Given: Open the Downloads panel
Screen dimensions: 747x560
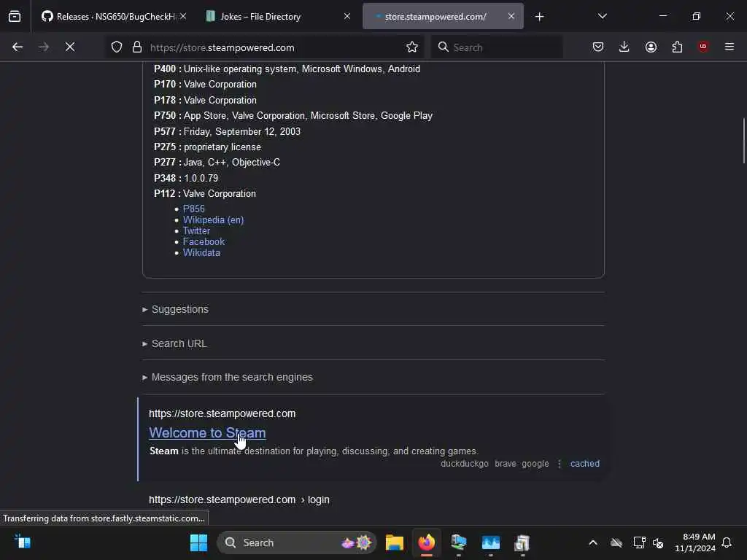Looking at the screenshot, I should tap(624, 47).
